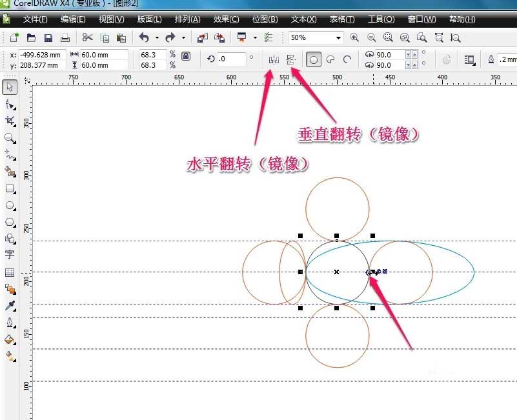Screen dimensions: 517x420
Task: Click the Save document icon
Action: pos(47,37)
